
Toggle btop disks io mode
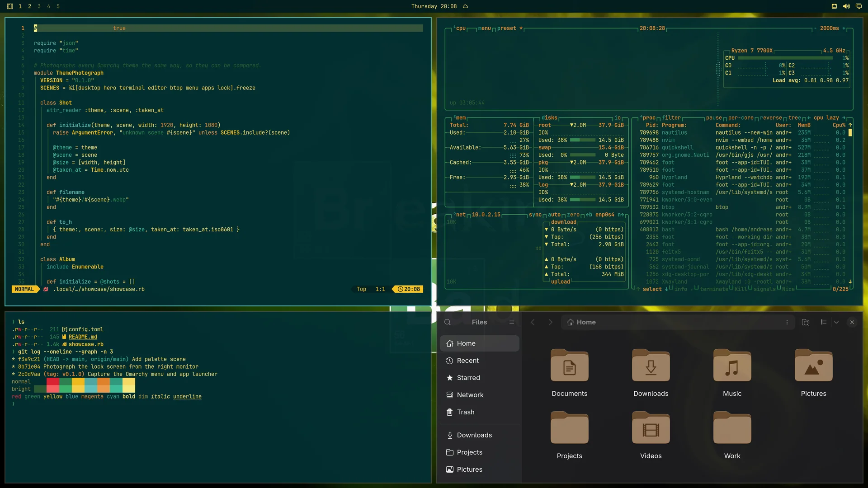[x=618, y=117]
